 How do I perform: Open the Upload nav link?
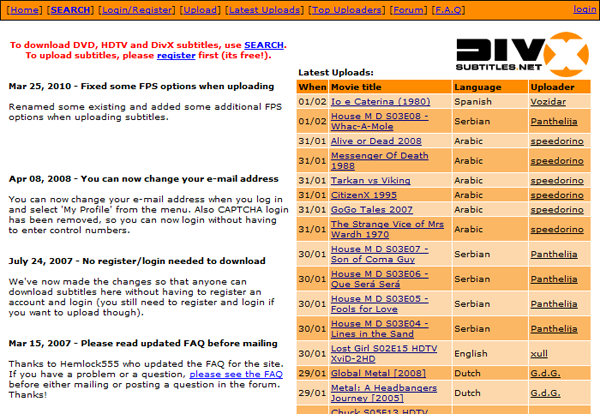[200, 10]
